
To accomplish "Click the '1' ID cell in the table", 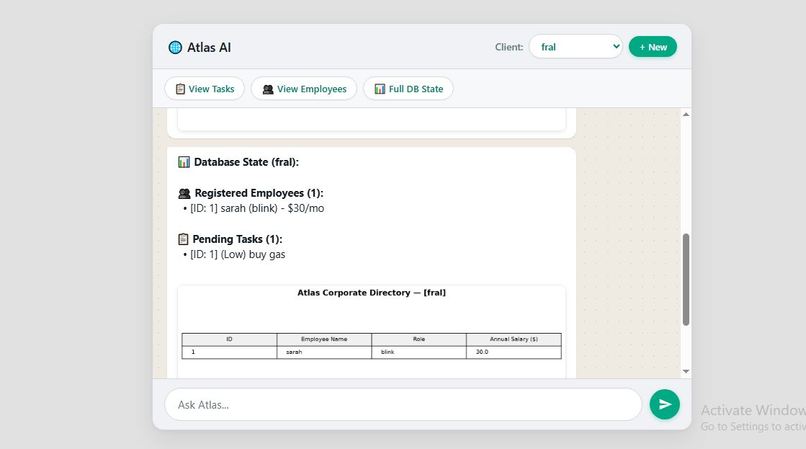I will (229, 352).
